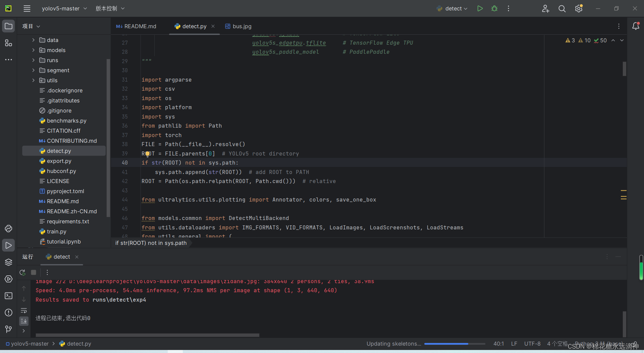
Task: Click the horizontal scrollbar below the console
Action: [x=148, y=335]
